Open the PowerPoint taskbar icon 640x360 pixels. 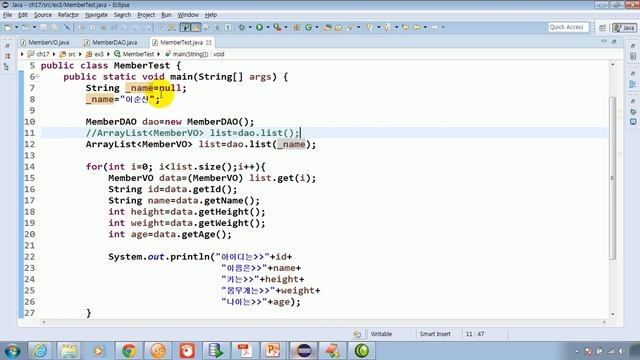tap(272, 351)
